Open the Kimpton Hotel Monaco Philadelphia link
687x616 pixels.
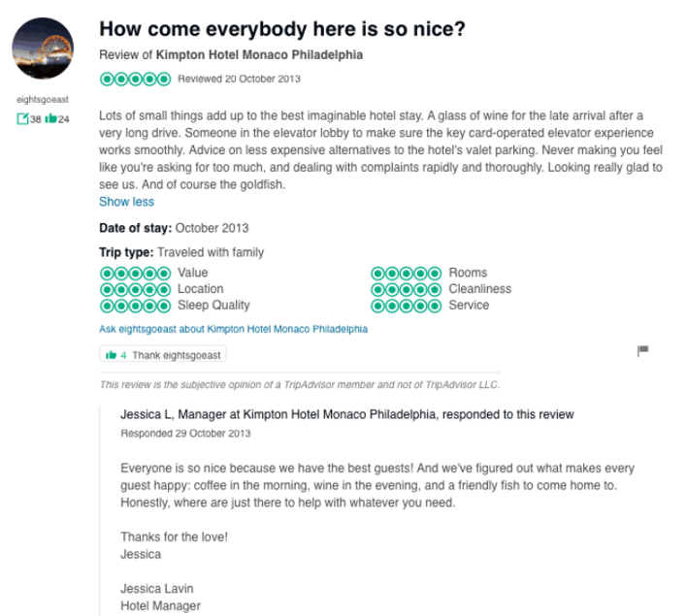coord(259,55)
